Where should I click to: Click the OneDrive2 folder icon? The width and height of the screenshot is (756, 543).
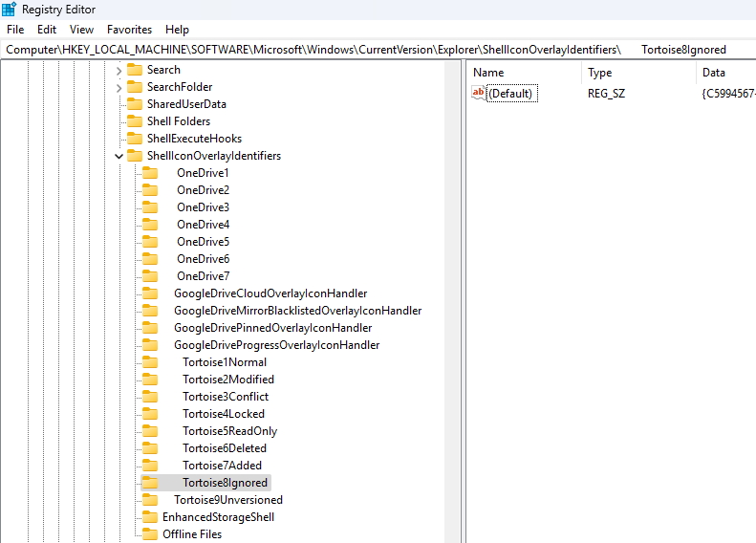click(150, 190)
